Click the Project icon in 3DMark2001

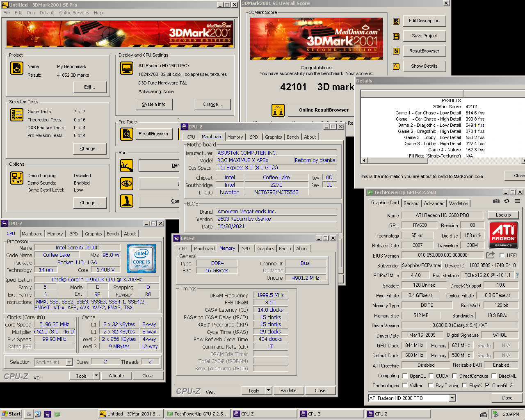[x=17, y=68]
